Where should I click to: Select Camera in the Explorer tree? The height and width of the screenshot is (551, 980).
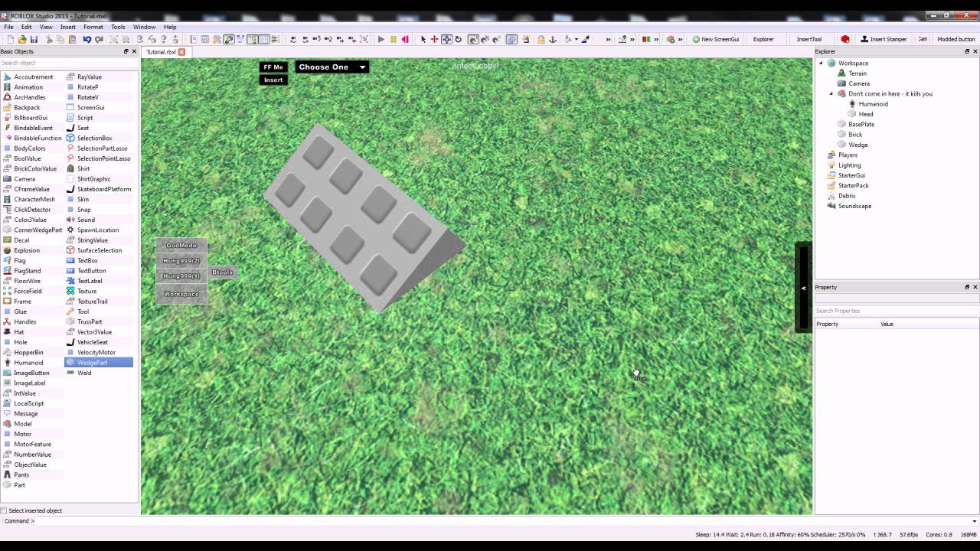pos(859,83)
